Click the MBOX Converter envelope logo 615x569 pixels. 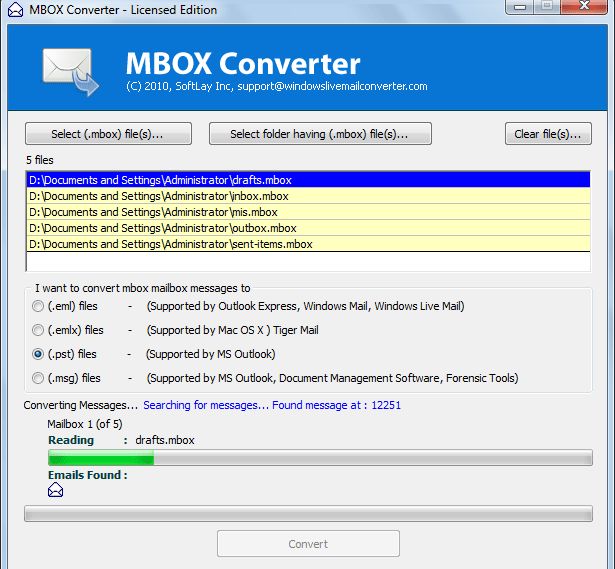(71, 72)
